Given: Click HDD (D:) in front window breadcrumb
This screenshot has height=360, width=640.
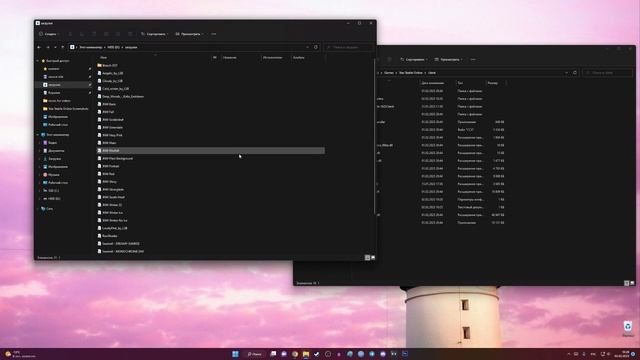Looking at the screenshot, I should coord(113,47).
